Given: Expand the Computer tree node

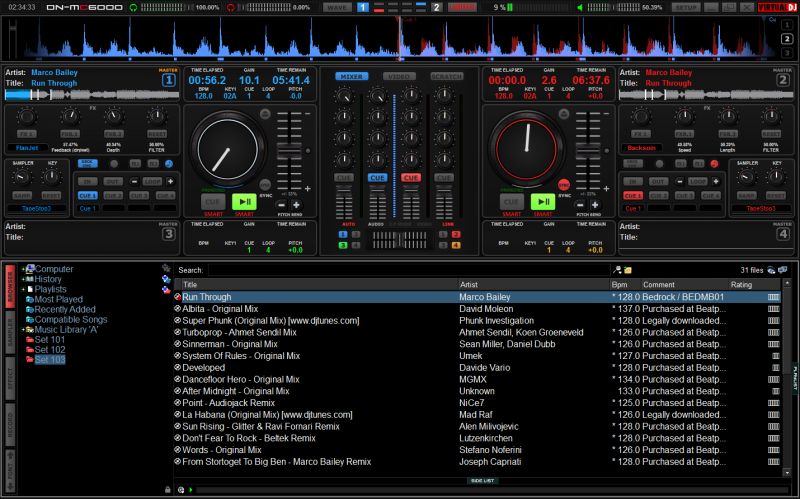Looking at the screenshot, I should point(21,269).
